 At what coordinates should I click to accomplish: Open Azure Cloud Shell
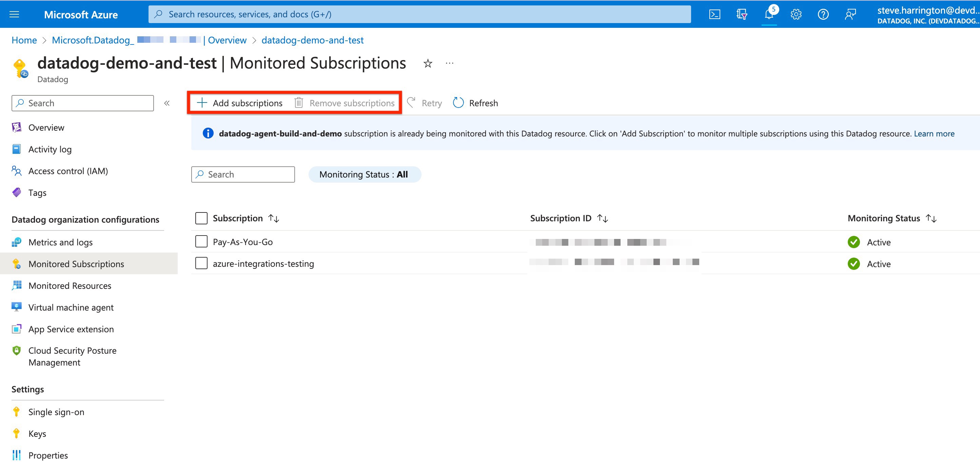714,14
